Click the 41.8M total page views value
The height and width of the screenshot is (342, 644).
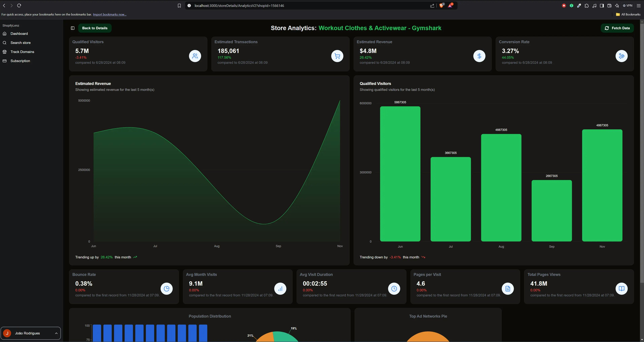[x=539, y=283]
